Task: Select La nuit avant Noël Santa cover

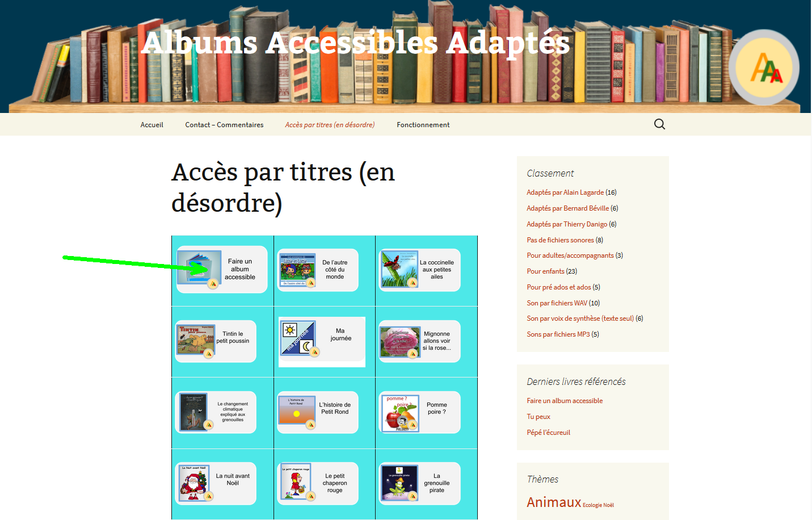Action: point(194,483)
